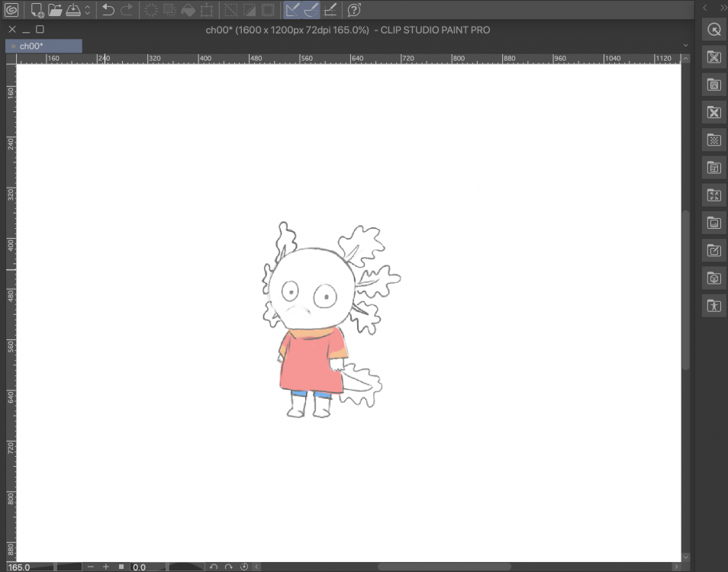The image size is (728, 572).
Task: Expand the save options up-down arrows
Action: 87,10
